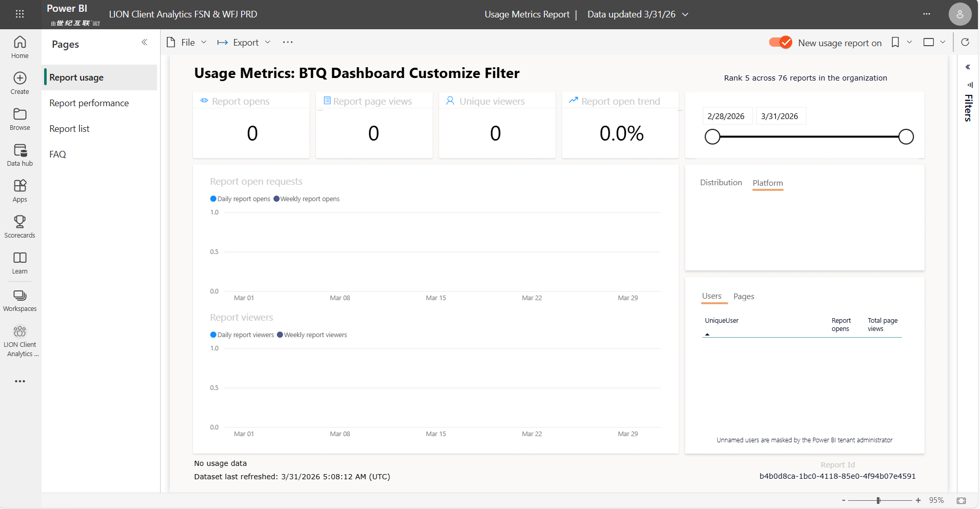Click the toolbar more options ellipsis
The height and width of the screenshot is (509, 980).
[288, 42]
